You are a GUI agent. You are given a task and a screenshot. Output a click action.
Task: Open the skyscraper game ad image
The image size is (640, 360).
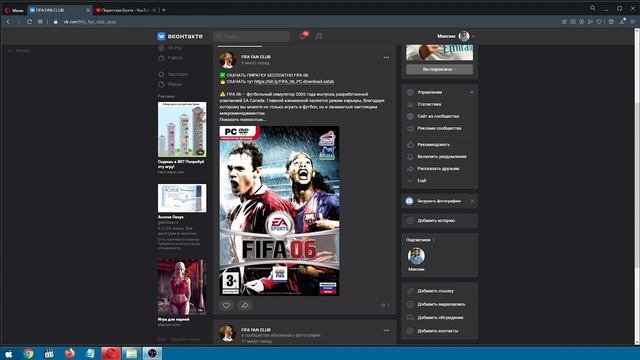tap(182, 129)
